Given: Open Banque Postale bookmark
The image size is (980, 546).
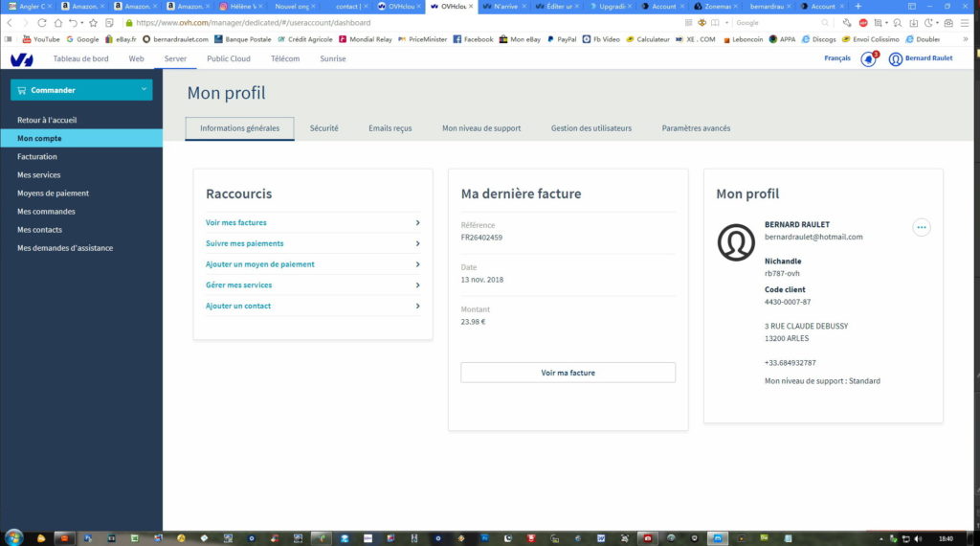Looking at the screenshot, I should coord(242,38).
